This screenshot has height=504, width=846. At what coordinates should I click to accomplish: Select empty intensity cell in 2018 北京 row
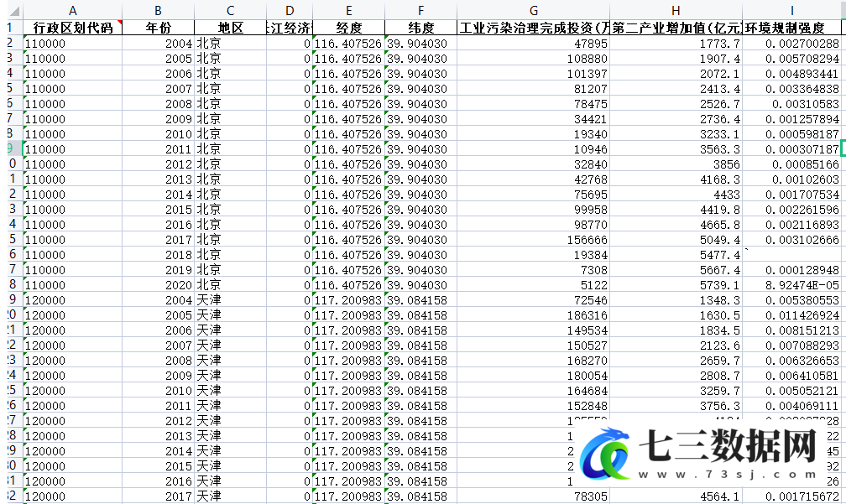click(792, 255)
